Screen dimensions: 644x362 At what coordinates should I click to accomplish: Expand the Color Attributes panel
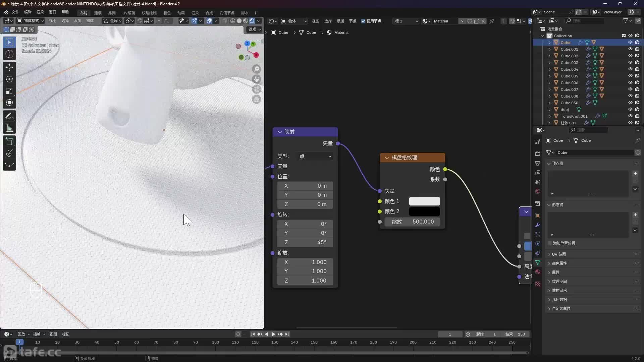pyautogui.click(x=559, y=263)
